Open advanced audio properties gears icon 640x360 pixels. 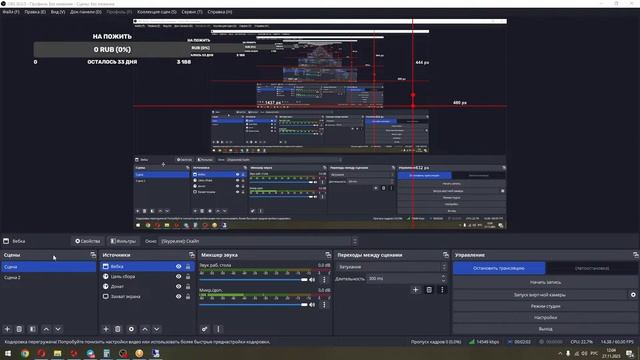tap(204, 329)
